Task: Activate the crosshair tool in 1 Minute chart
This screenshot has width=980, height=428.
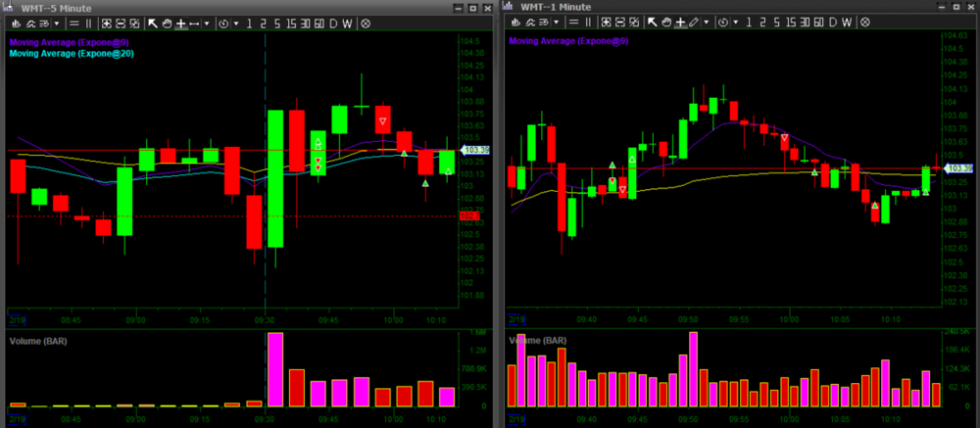Action: point(679,22)
